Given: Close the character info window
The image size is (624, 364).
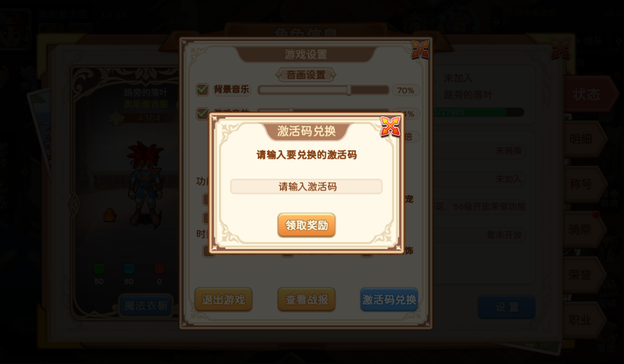Looking at the screenshot, I should tap(560, 49).
